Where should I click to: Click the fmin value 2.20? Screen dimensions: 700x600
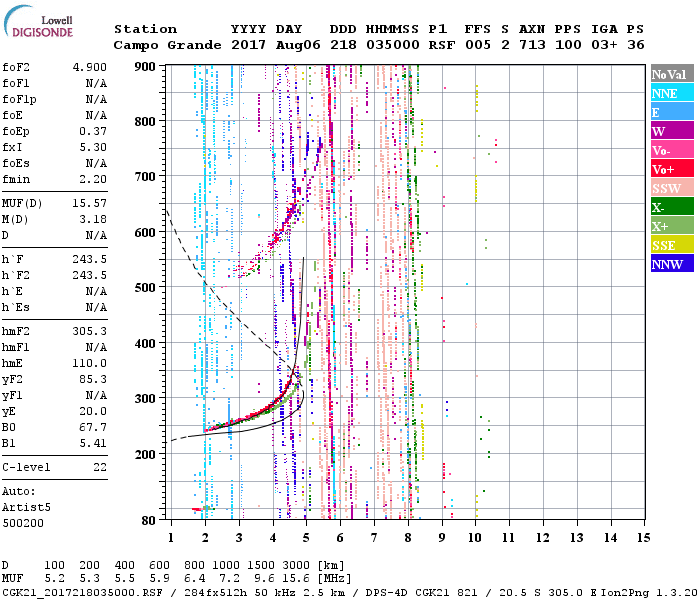click(x=93, y=179)
